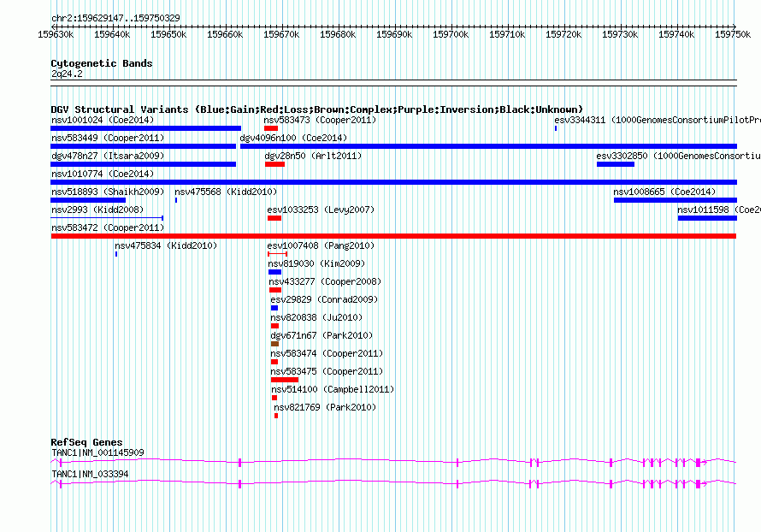Select nsv583475 (Cooper2011) label
761x532 pixels.
pyautogui.click(x=327, y=371)
